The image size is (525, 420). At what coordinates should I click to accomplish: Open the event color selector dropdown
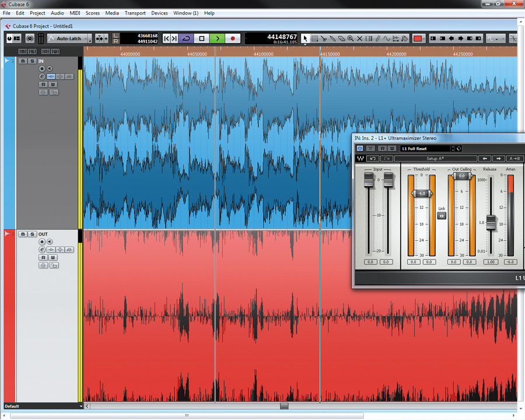424,38
